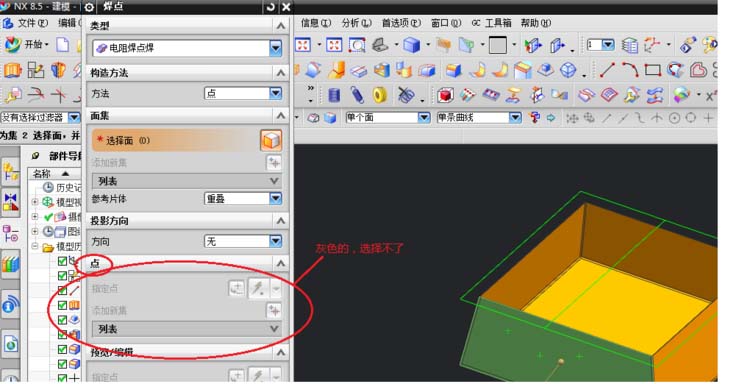The width and height of the screenshot is (730, 384).
Task: Open the layer settings stacked-sheets icon
Action: [629, 45]
